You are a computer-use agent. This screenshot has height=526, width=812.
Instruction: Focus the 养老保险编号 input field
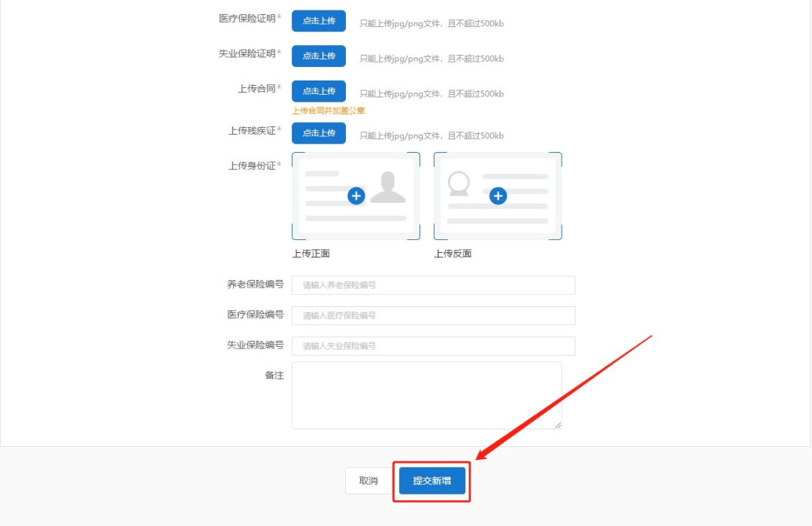click(x=433, y=285)
